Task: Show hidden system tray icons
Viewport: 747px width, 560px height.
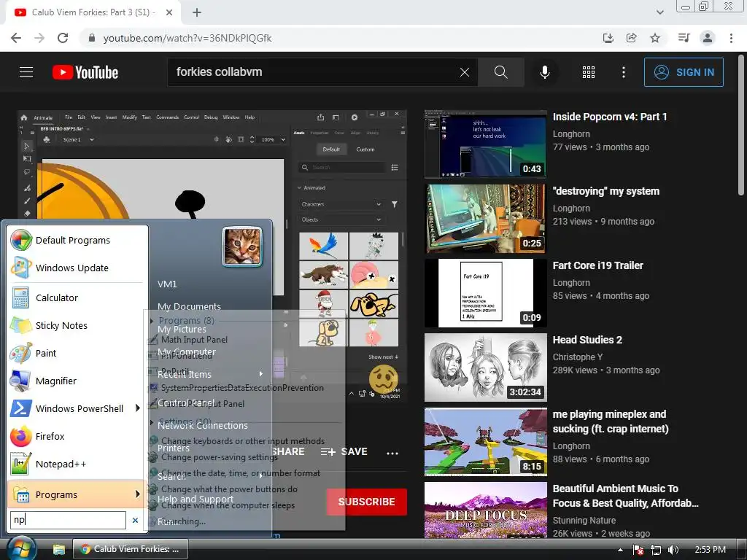Action: pyautogui.click(x=620, y=550)
